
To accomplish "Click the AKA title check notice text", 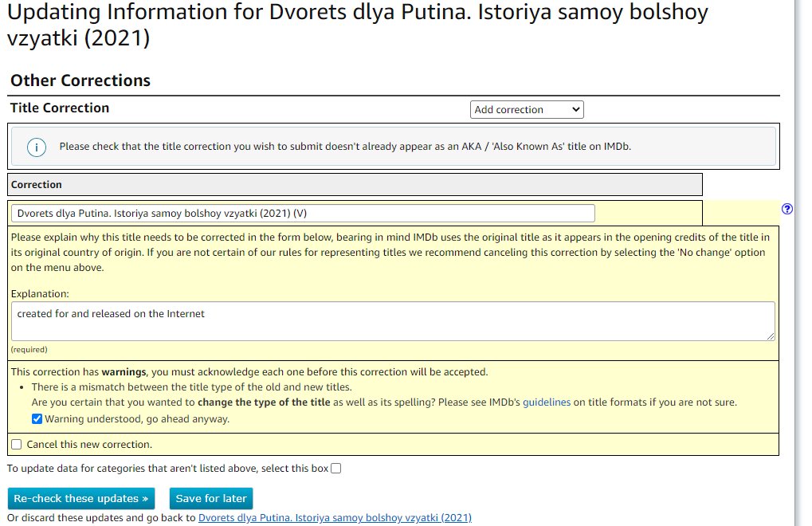I will (347, 147).
